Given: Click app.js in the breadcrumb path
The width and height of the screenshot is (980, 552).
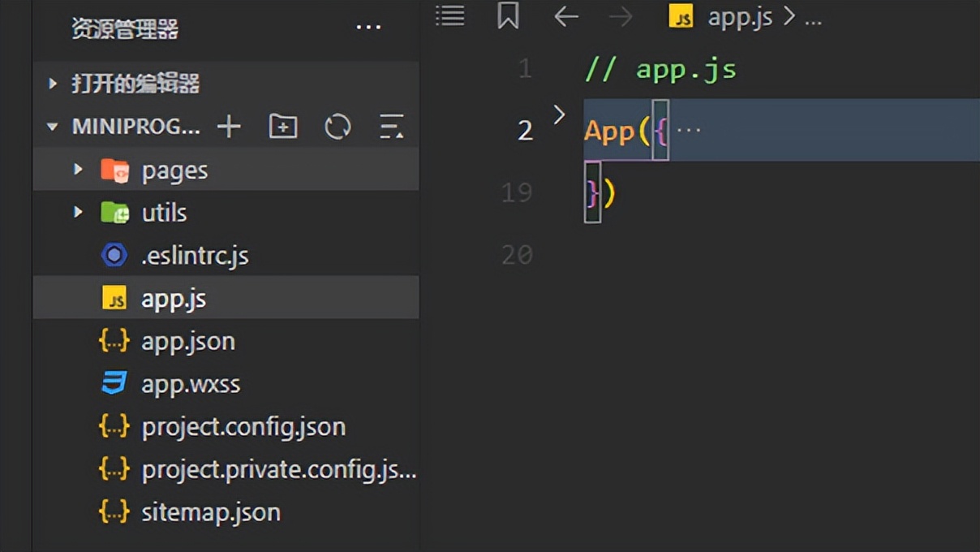Looking at the screenshot, I should coord(739,18).
